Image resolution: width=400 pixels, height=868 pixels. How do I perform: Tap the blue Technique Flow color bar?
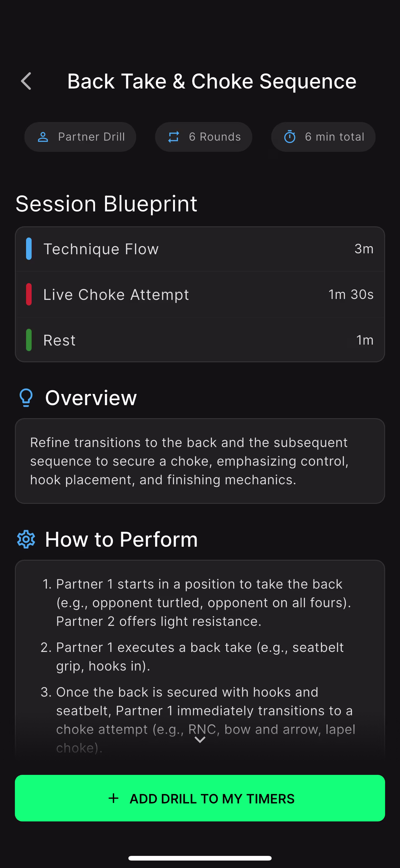(29, 249)
